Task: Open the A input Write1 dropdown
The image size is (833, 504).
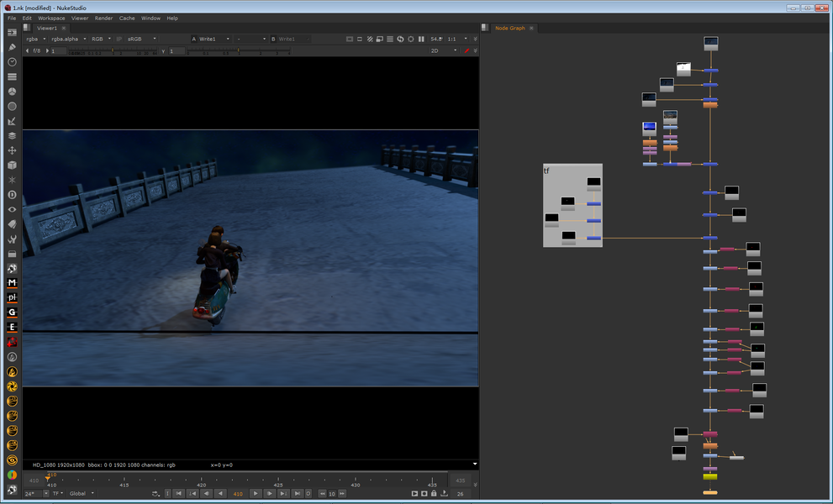Action: 214,39
